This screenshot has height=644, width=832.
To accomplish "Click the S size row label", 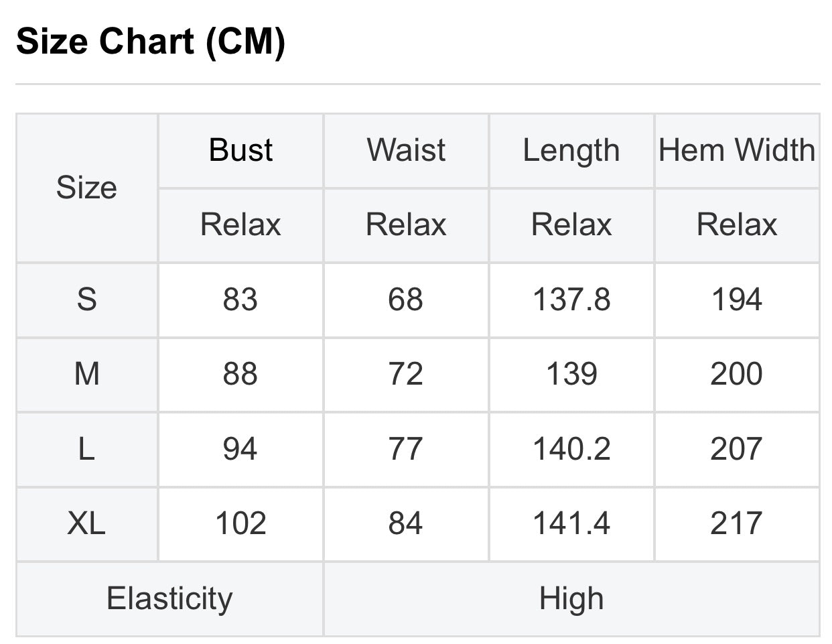I will 86,300.
